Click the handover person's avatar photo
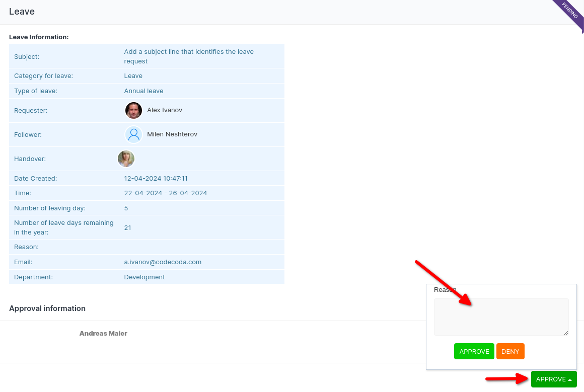Screen dimensions: 584x392 (x=126, y=159)
